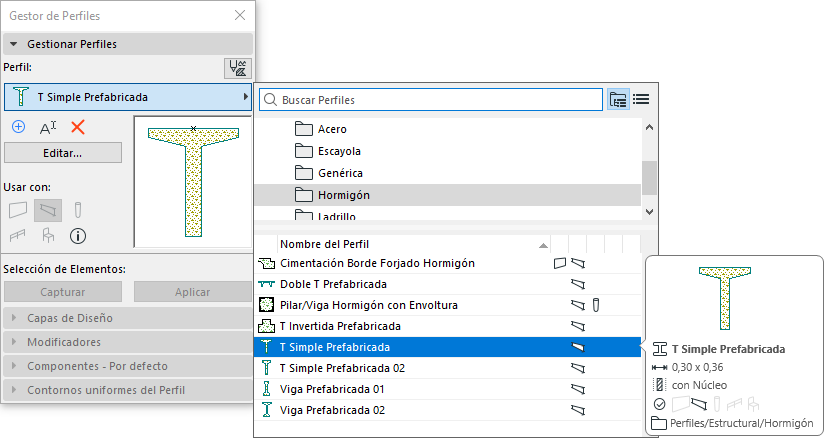The image size is (827, 440).
Task: Select Cimentación Borde Forjado Hormigón profile
Action: click(x=447, y=263)
